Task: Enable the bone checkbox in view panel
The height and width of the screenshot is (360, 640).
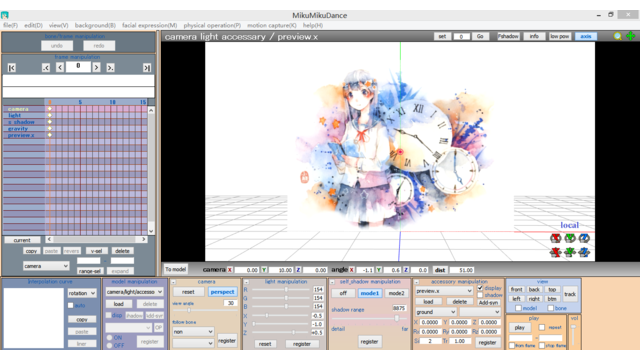Action: 551,308
